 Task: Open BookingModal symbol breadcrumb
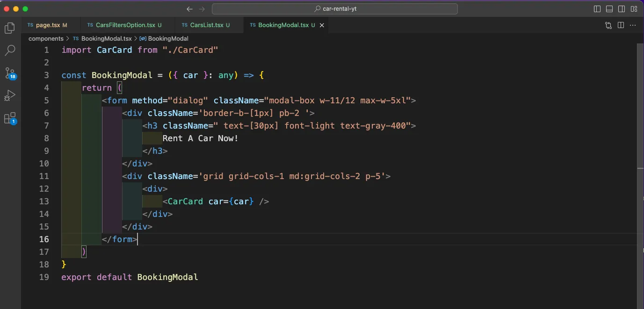click(164, 39)
